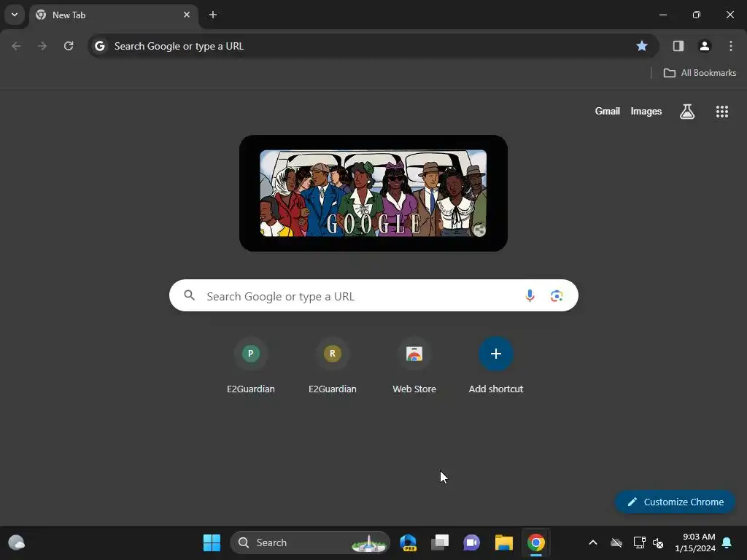
Task: Search by image with Google Lens
Action: (557, 296)
